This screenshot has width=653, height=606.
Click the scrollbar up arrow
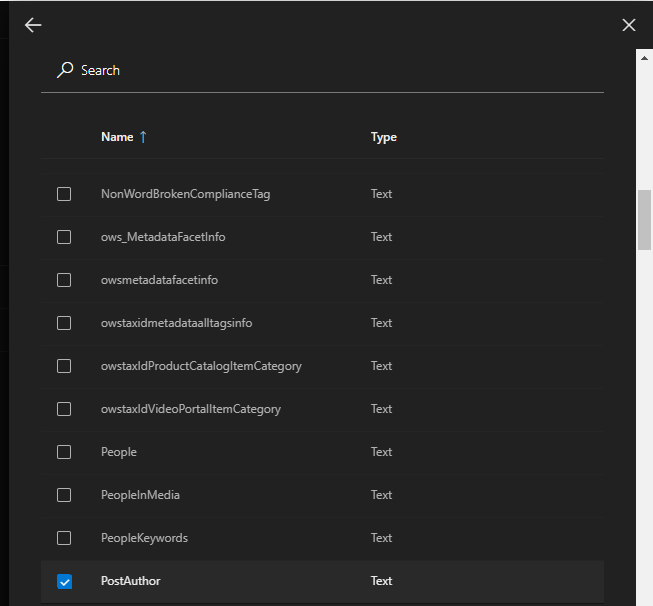tap(644, 57)
